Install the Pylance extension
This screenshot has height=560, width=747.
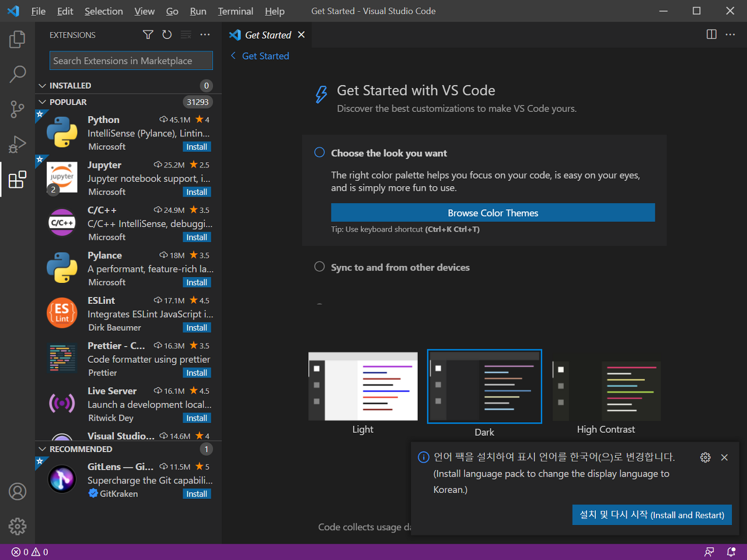197,282
